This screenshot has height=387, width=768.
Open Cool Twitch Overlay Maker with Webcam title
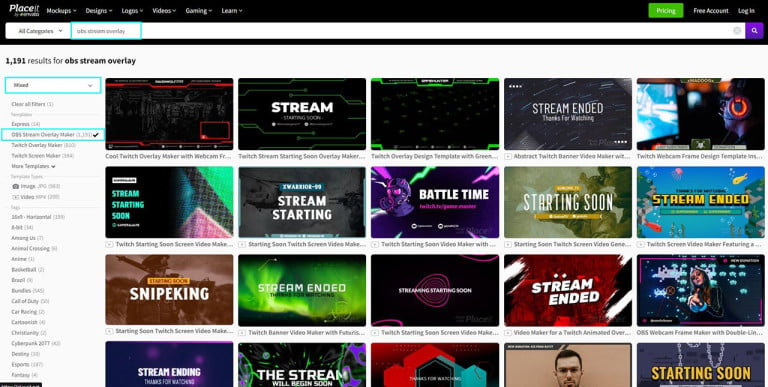click(x=169, y=156)
